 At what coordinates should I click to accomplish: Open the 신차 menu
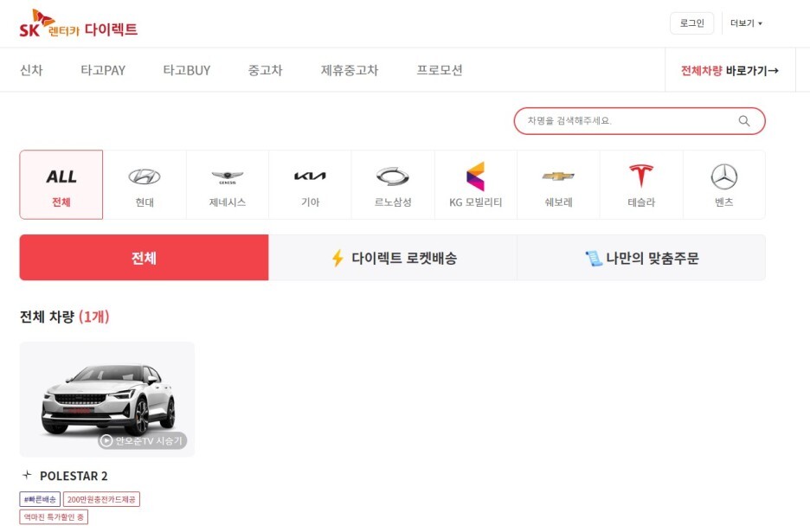click(x=31, y=70)
